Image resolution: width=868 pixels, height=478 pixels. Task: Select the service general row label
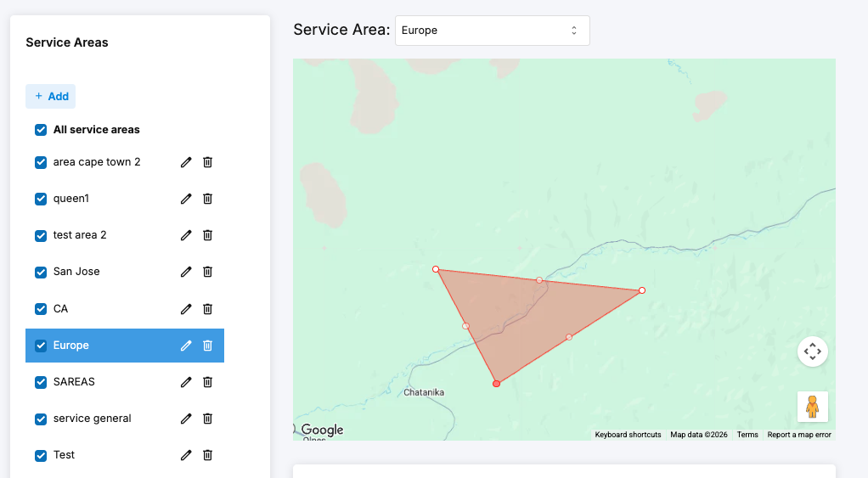(92, 419)
